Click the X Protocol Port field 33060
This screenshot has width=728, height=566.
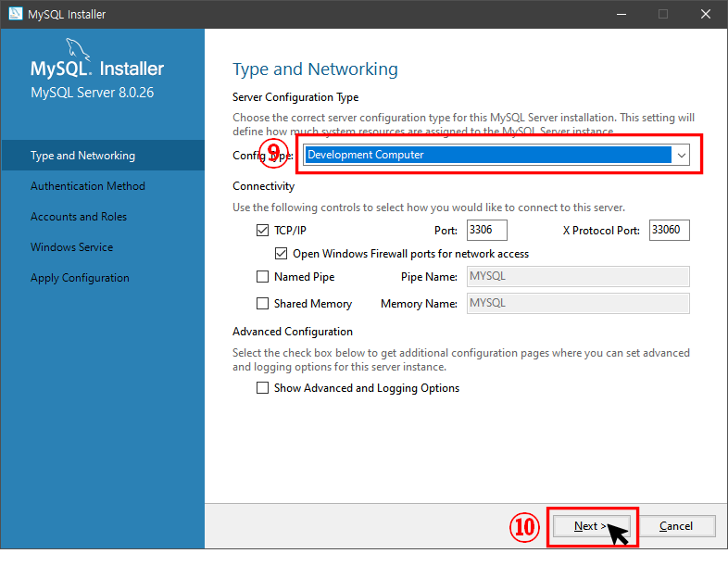coord(669,231)
